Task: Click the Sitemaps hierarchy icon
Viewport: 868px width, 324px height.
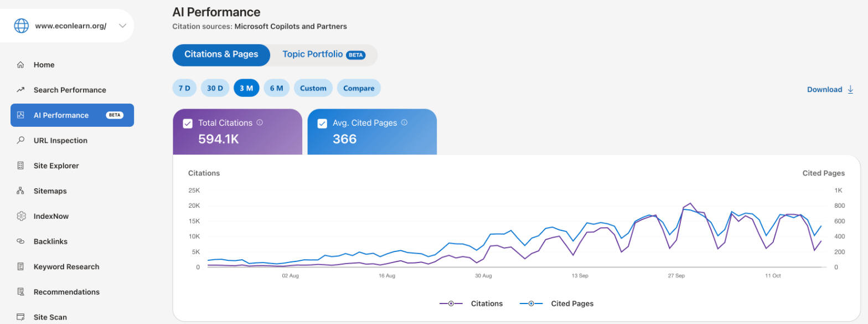Action: 20,191
